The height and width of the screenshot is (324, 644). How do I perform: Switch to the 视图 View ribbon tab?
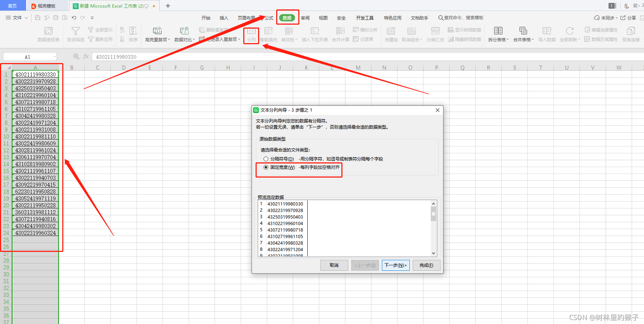(323, 18)
